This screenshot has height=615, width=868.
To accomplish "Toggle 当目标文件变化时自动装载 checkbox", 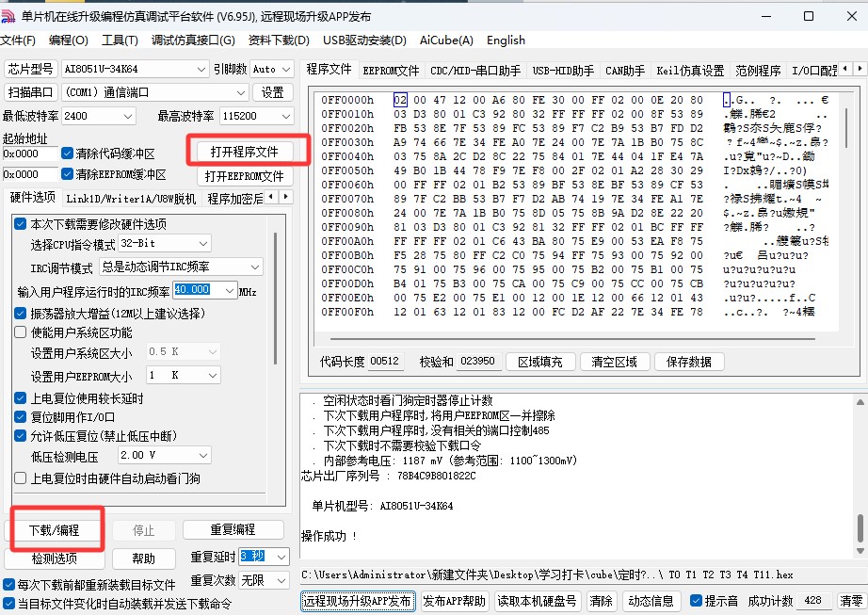I will (8, 603).
